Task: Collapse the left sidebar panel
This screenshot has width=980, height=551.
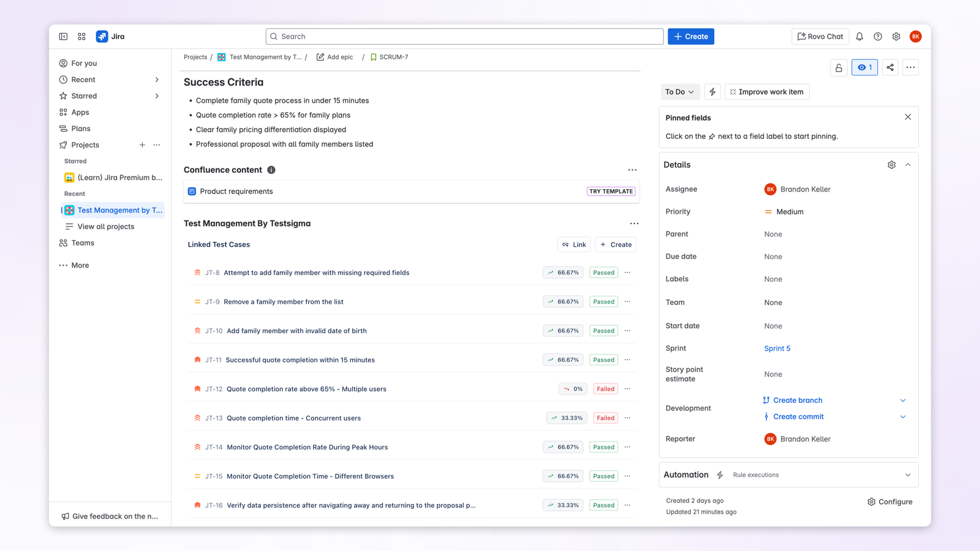Action: click(x=63, y=37)
